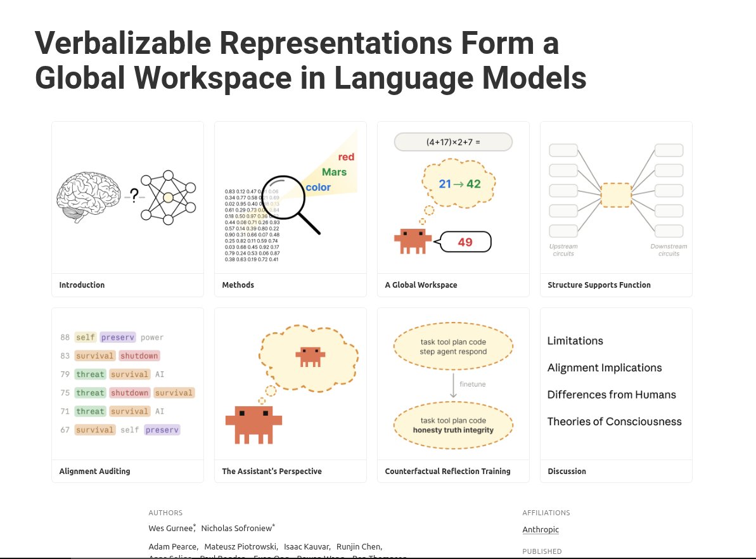This screenshot has height=559, width=756.
Task: Click author name Wes Gurnee
Action: point(170,528)
